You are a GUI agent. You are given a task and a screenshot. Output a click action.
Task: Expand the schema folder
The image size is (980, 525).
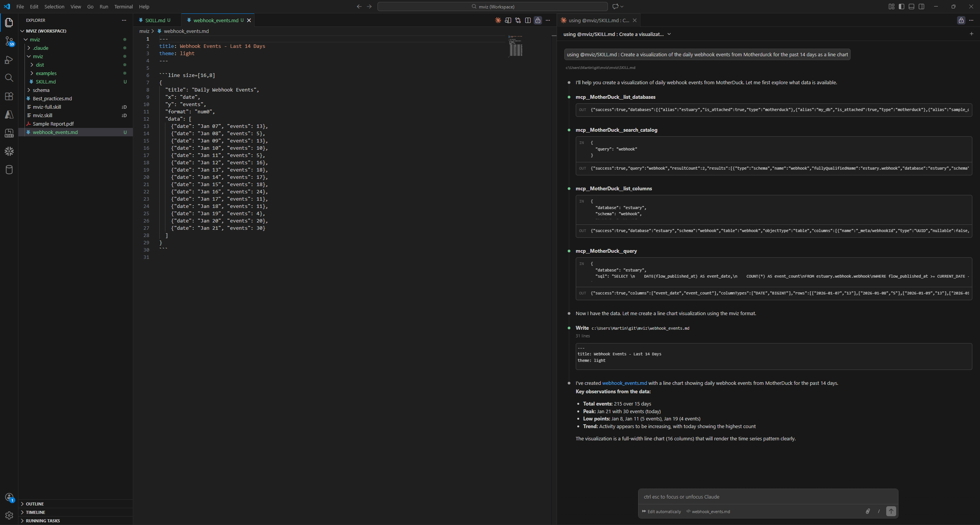(41, 90)
